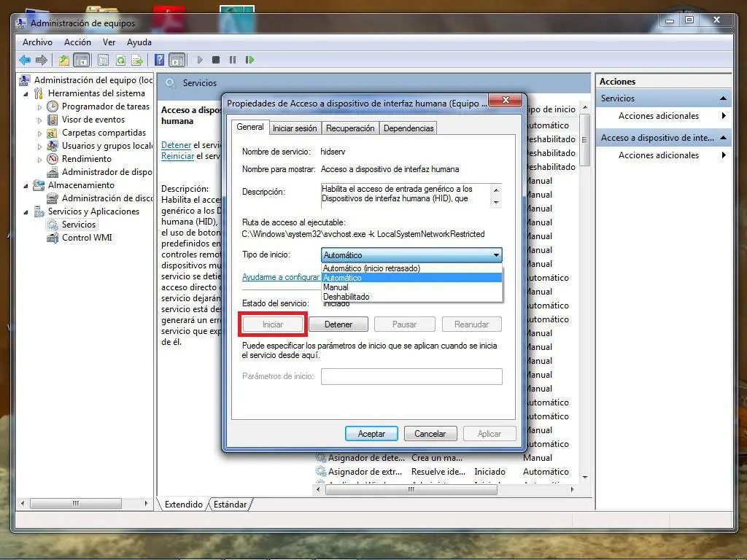The height and width of the screenshot is (560, 747).
Task: Open the Acción menu
Action: pos(77,42)
